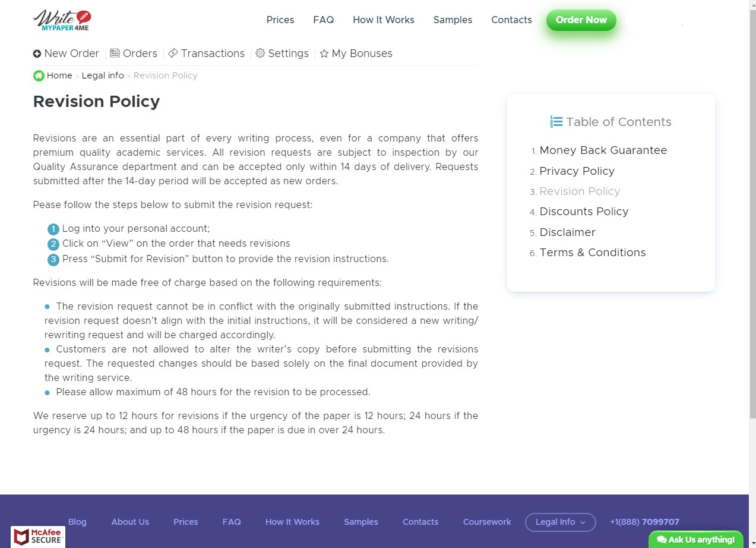
Task: Open Contacts in the top navigation
Action: point(511,20)
